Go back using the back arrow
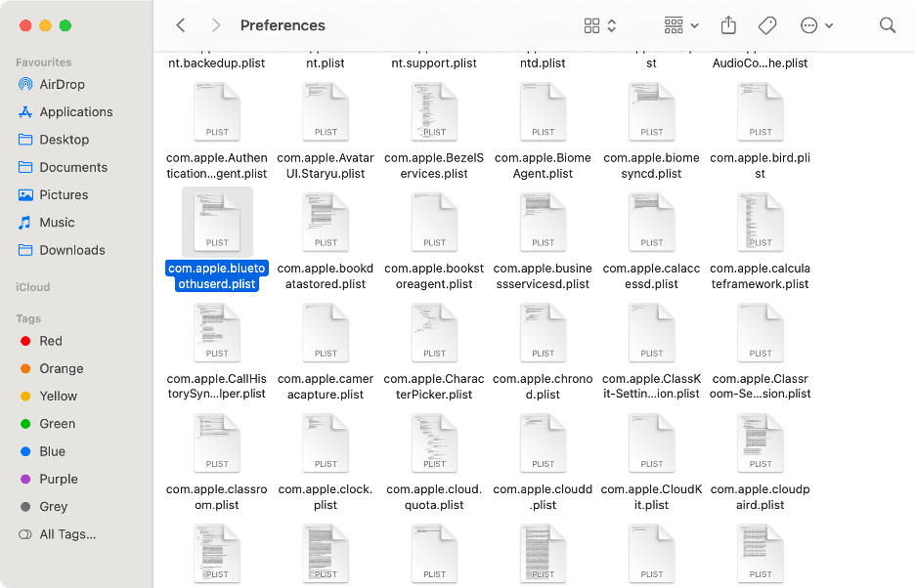Image resolution: width=915 pixels, height=588 pixels. tap(180, 25)
